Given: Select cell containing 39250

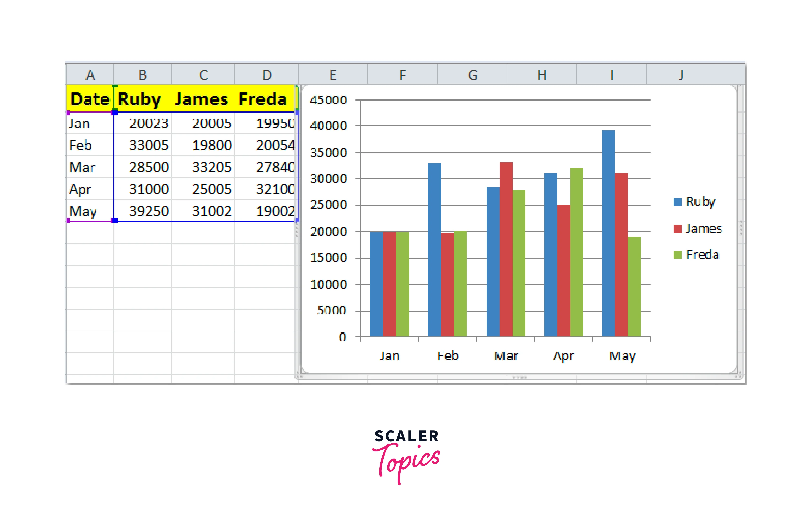Looking at the screenshot, I should tap(149, 211).
